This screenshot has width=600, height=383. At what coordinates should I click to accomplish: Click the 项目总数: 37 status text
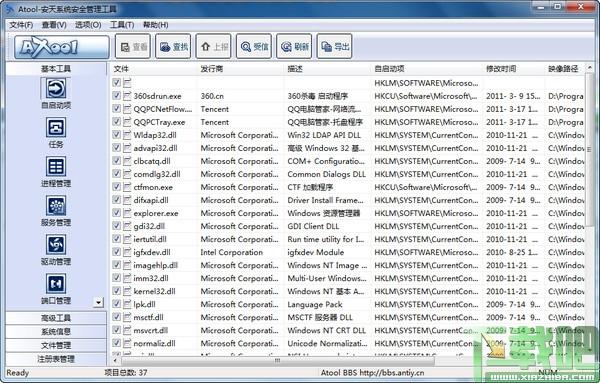click(126, 372)
